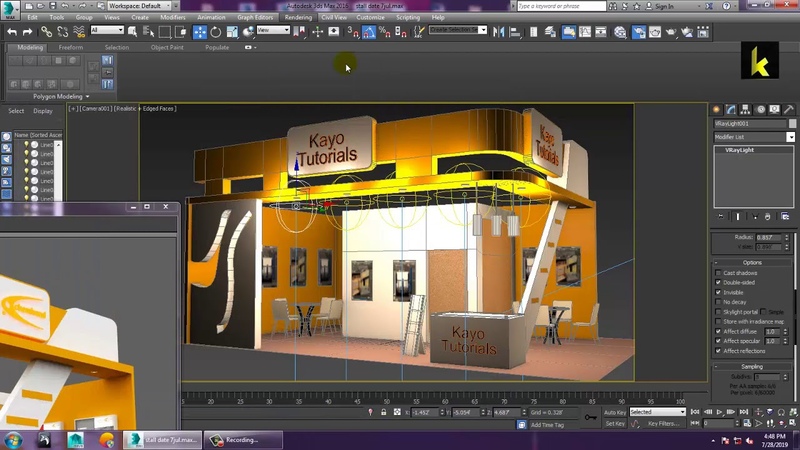Open the Key Filters button
The image size is (800, 450).
click(663, 423)
